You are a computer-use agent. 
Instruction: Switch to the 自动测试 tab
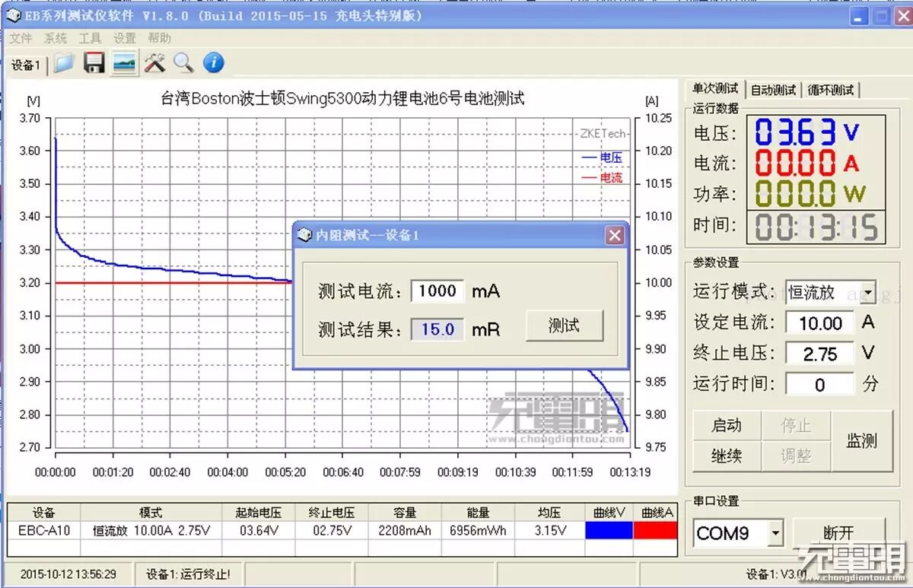pyautogui.click(x=773, y=90)
